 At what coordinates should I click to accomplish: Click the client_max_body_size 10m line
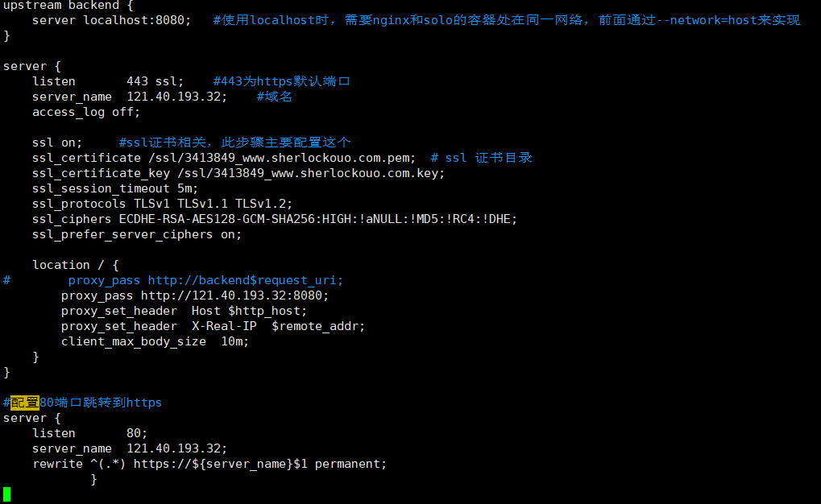click(155, 341)
